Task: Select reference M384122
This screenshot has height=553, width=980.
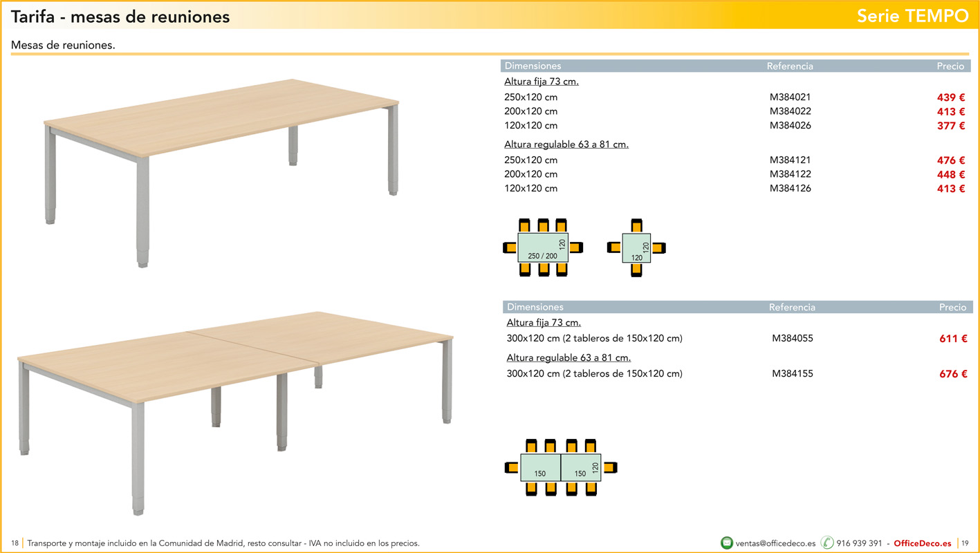Action: click(790, 174)
